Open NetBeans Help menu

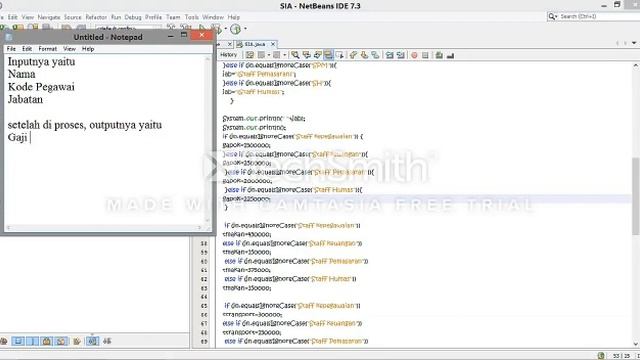pos(233,17)
